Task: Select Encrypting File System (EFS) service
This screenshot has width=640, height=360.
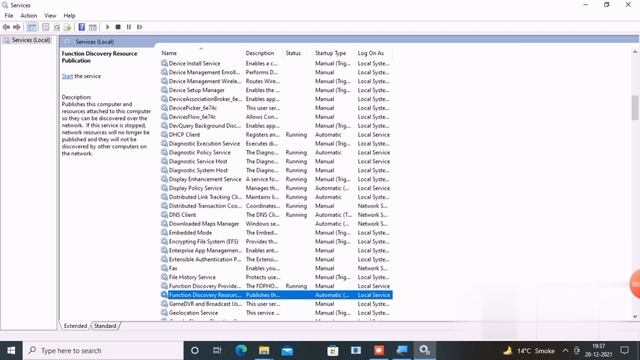Action: 276,241
